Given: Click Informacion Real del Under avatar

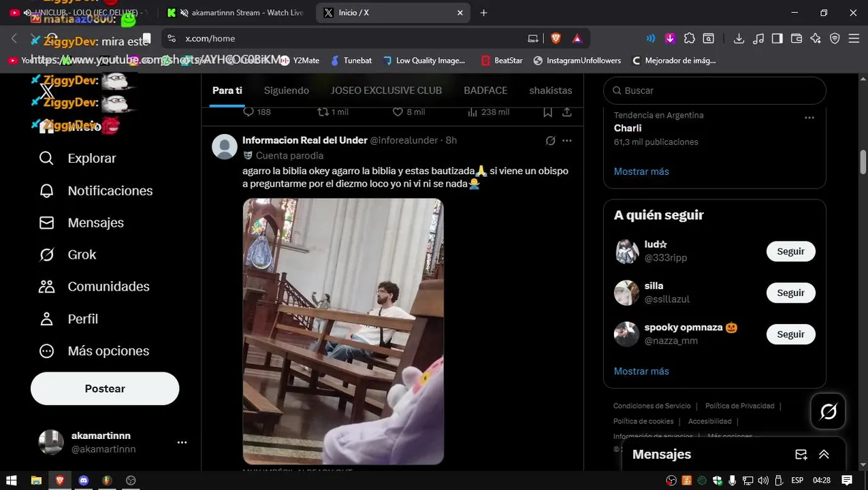Looking at the screenshot, I should [225, 147].
